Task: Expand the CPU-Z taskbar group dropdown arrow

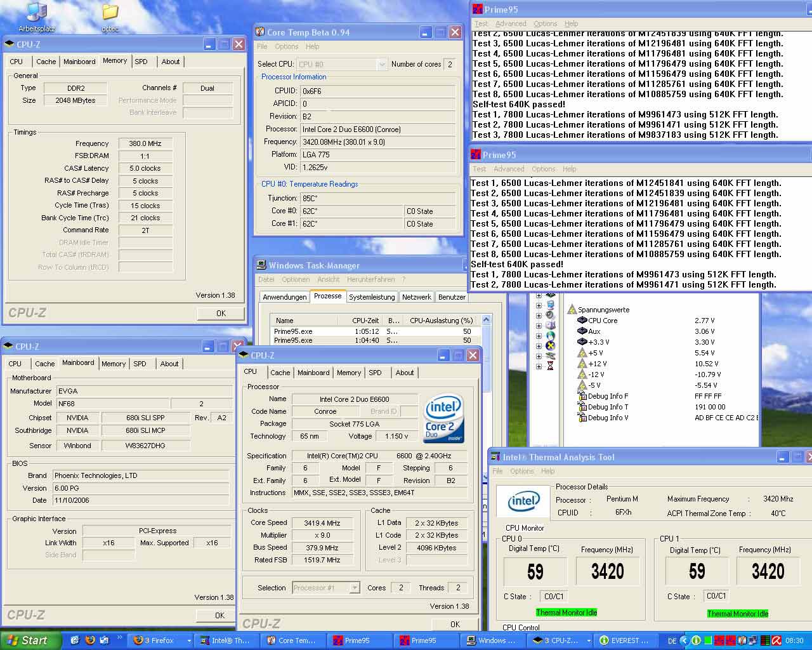Action: coord(589,641)
